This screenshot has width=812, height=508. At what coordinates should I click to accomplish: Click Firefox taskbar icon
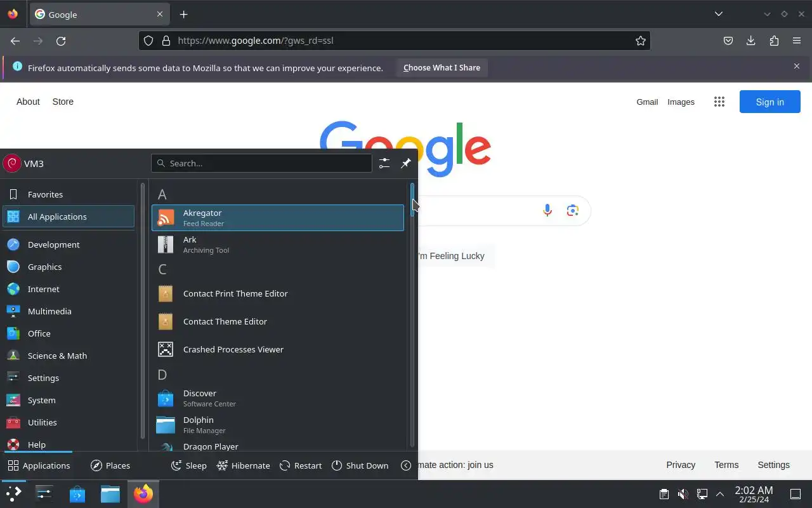143,494
